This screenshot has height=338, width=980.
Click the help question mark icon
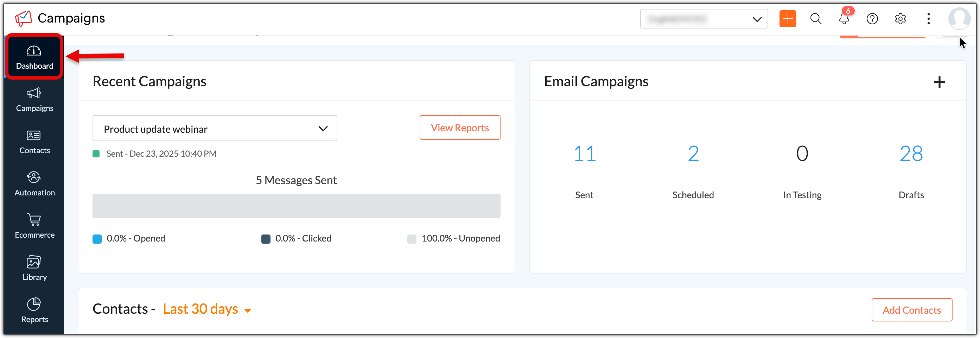[x=872, y=19]
